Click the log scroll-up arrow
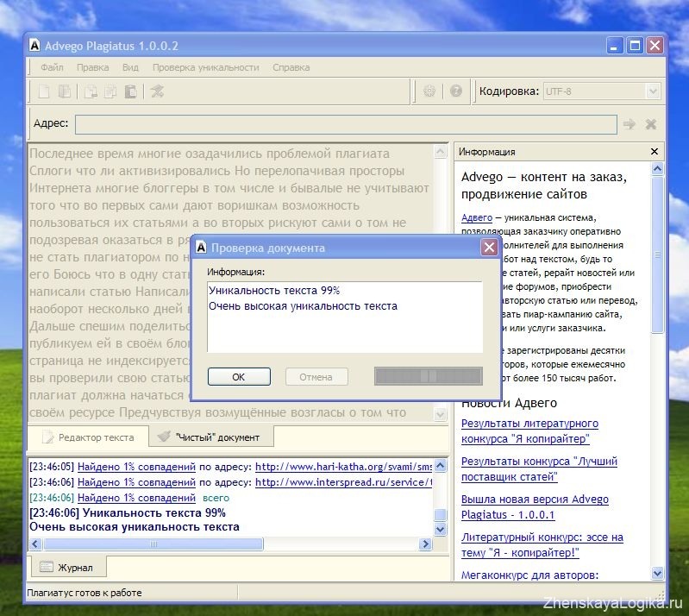The image size is (689, 616). pyautogui.click(x=441, y=466)
